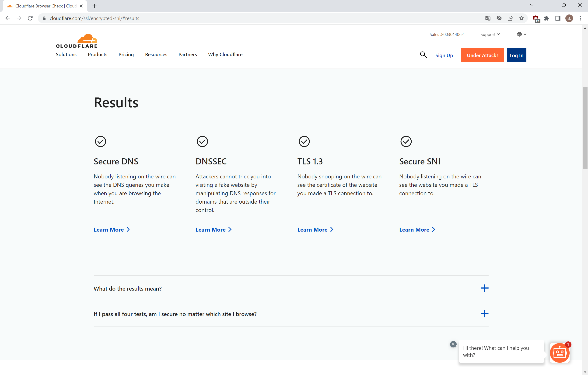Open the site search magnifier icon
The image size is (588, 375).
423,55
